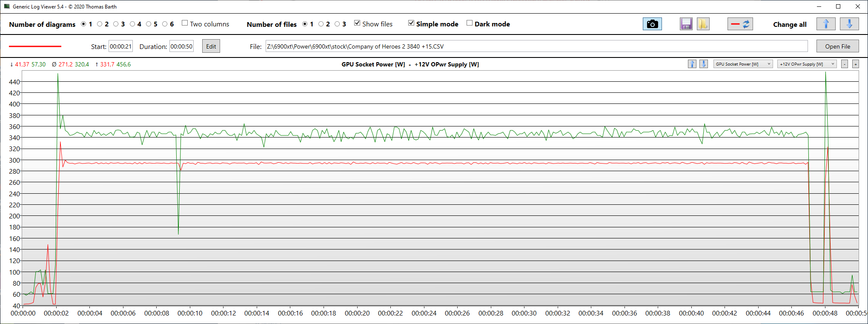
Task: Click the "Change all" label
Action: click(790, 24)
